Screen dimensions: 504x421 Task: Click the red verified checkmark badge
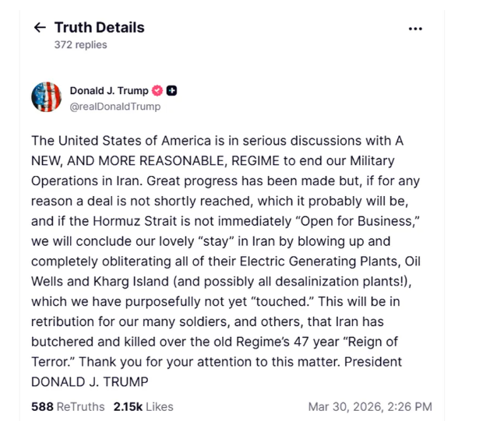click(x=157, y=90)
